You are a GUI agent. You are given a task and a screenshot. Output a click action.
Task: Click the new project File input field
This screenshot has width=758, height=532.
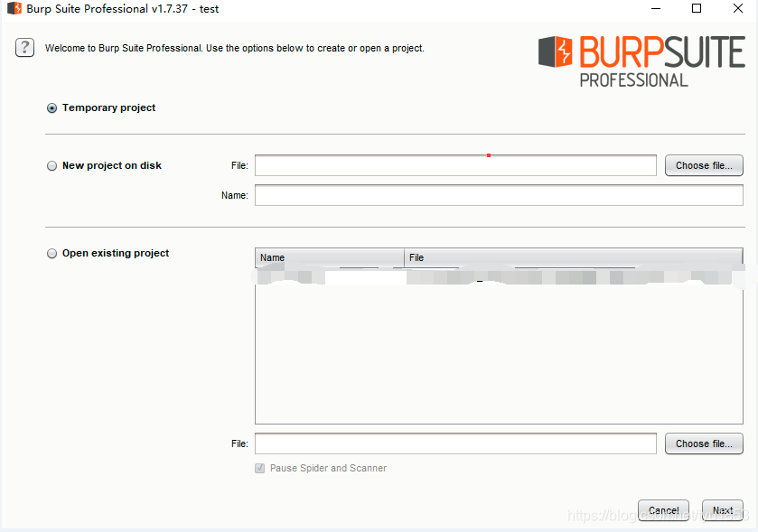[x=455, y=165]
